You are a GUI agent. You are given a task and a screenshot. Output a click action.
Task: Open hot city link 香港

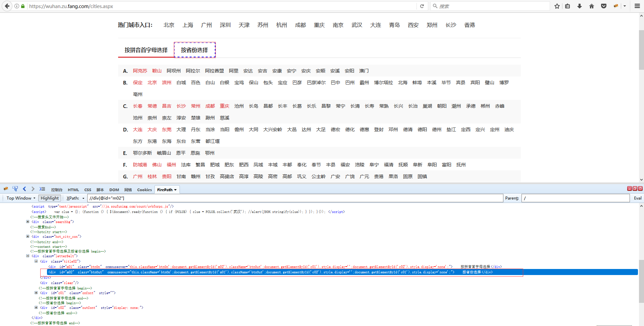[x=469, y=25]
